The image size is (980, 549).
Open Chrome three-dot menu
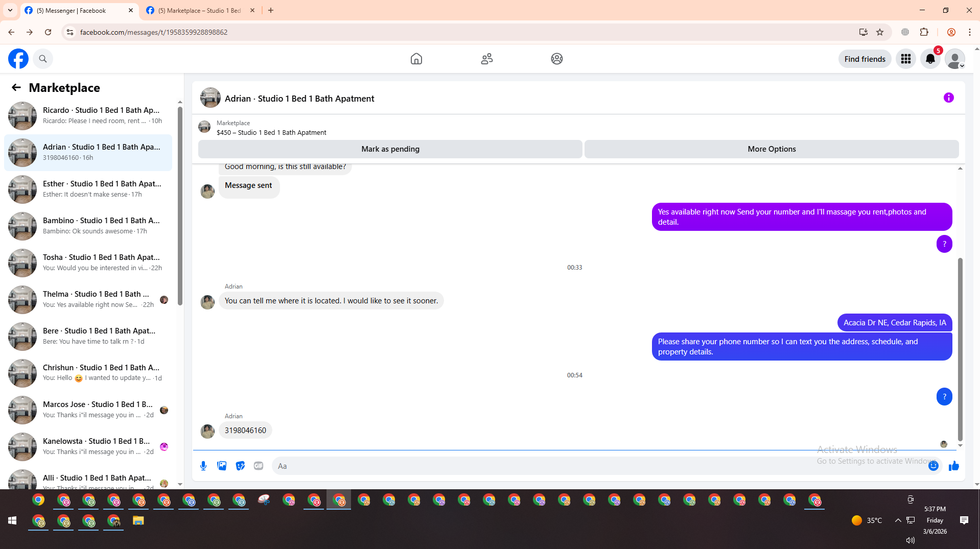[x=970, y=32]
